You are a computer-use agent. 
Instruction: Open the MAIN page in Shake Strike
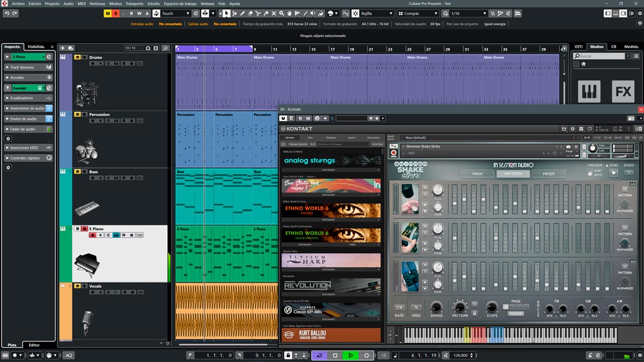477,174
